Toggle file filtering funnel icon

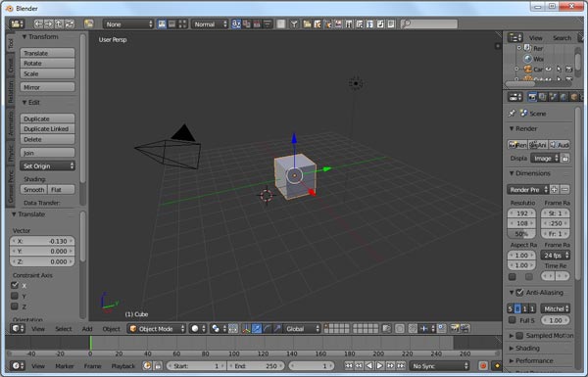(294, 24)
